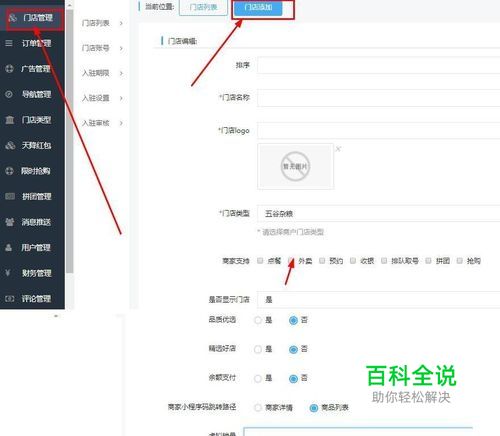Click the 暂无图片 logo placeholder thumbnail
Screen dimensions: 500x436
(x=295, y=166)
